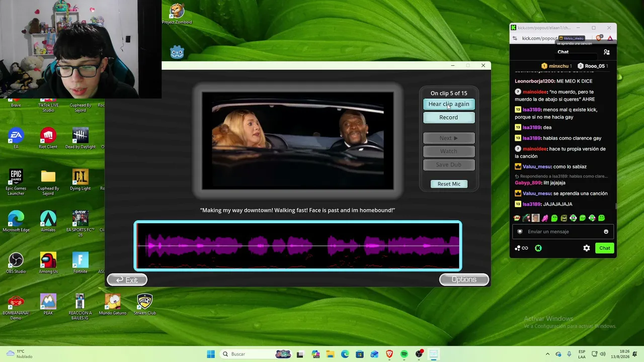
Task: Minimize the dubbing game window
Action: click(452, 65)
